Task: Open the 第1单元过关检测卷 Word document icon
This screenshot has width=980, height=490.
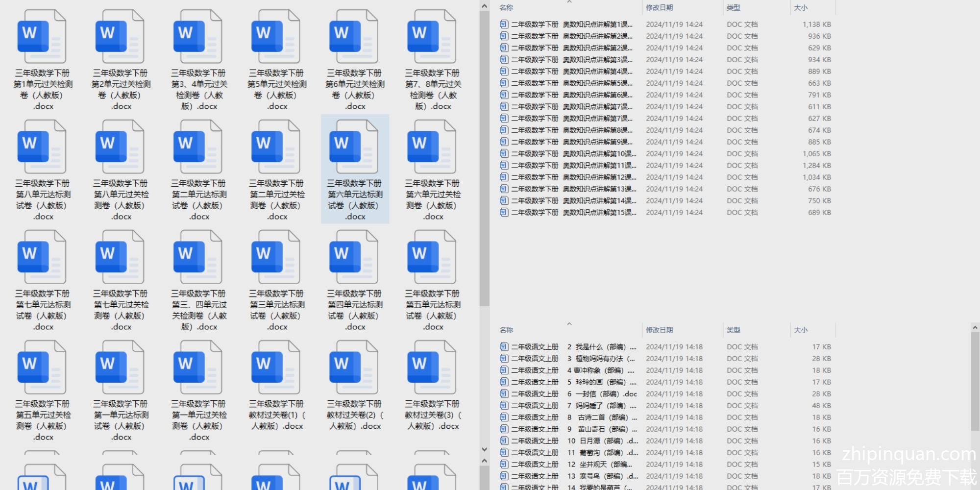Action: pyautogui.click(x=42, y=37)
